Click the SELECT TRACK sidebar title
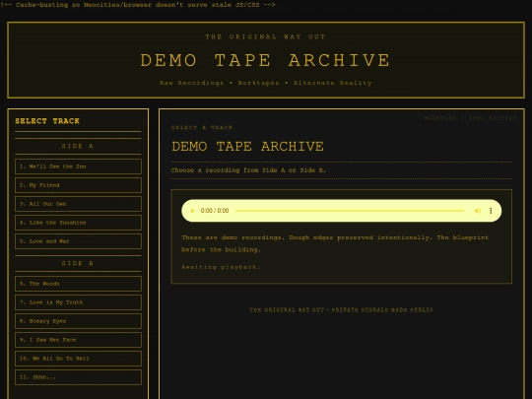This screenshot has width=532, height=399. (x=47, y=121)
